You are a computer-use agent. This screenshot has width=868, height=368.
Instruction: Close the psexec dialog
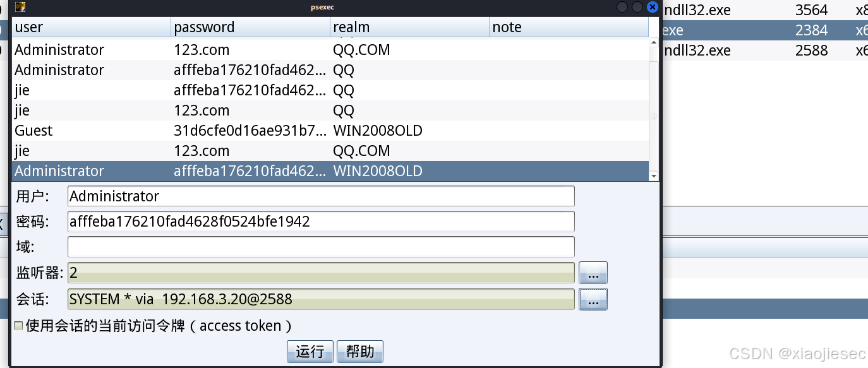(x=653, y=7)
